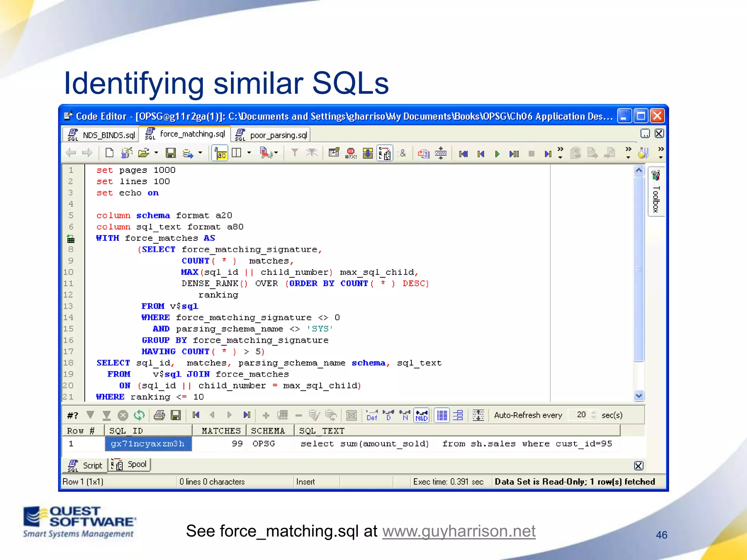Viewport: 747px width, 560px height.
Task: Click the red-arrow window swap icon
Action: (x=423, y=153)
